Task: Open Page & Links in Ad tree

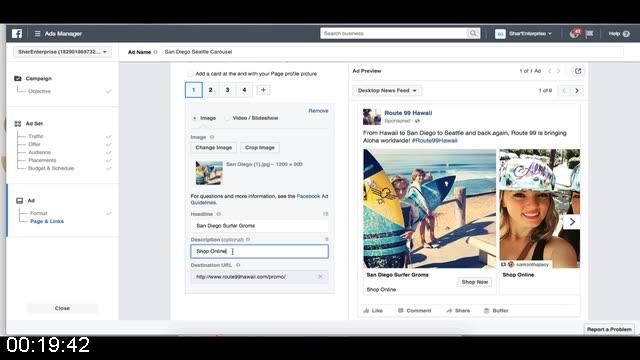Action: tap(47, 221)
